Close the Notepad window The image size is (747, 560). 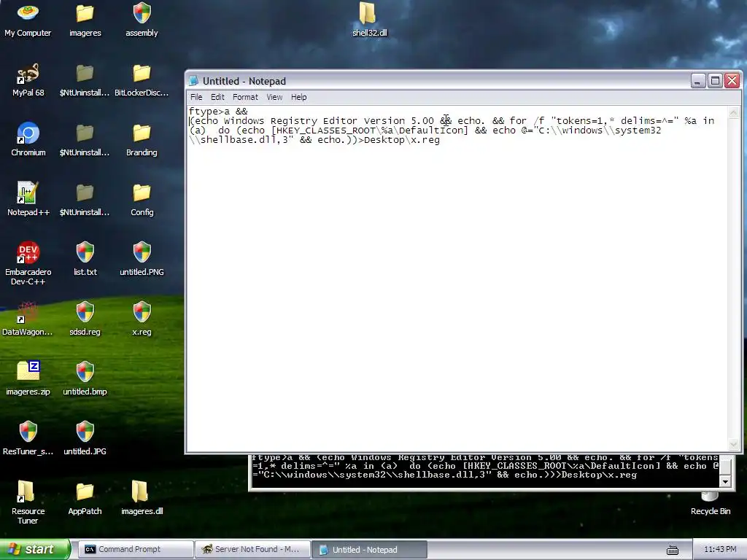point(732,81)
